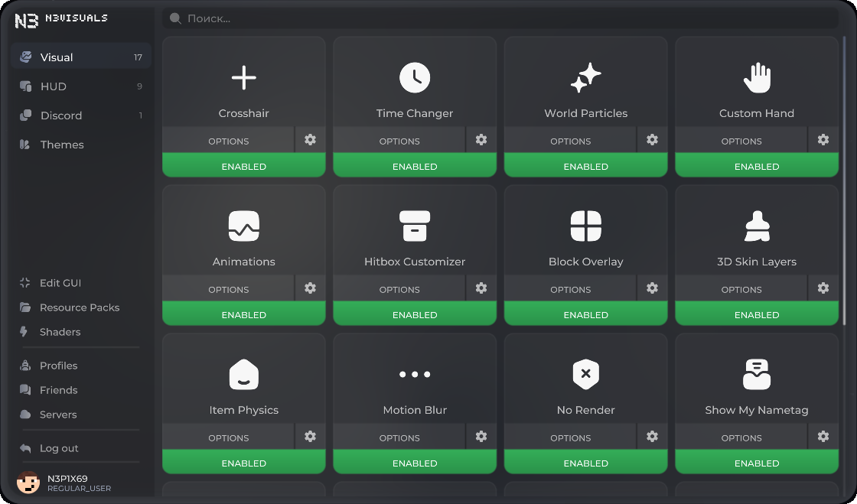
Task: Click the No Render shield icon
Action: [x=586, y=375]
